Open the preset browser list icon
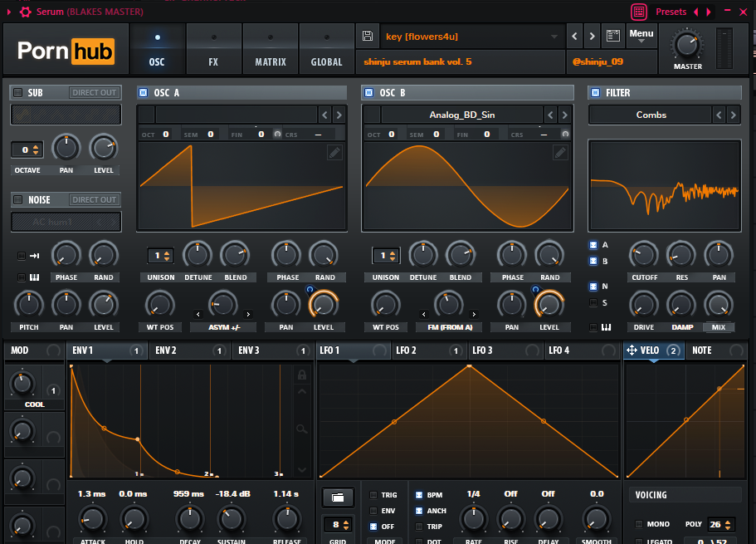 (x=612, y=36)
